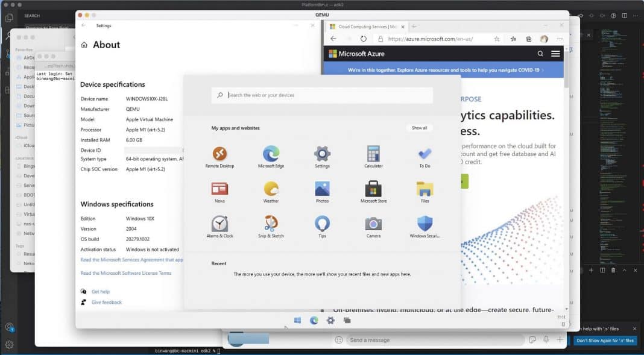Image resolution: width=644 pixels, height=355 pixels.
Task: Launch the Photos app
Action: coord(321,190)
